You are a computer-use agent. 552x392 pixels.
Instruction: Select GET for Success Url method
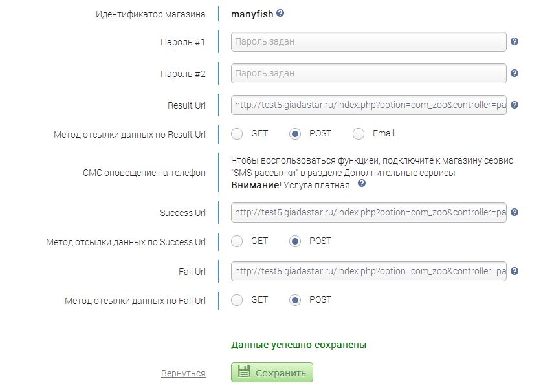(237, 241)
